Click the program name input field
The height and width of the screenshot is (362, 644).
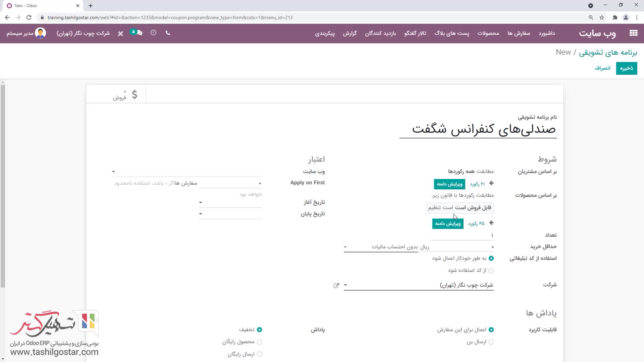478,129
